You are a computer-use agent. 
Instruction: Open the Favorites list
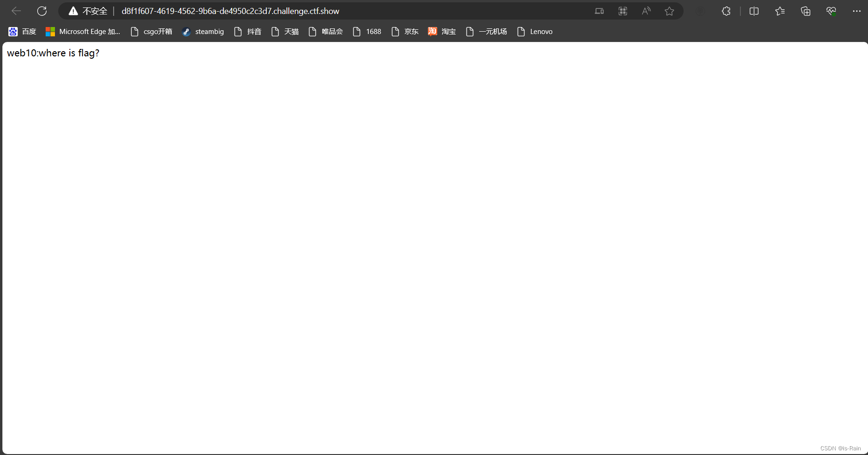click(x=780, y=11)
